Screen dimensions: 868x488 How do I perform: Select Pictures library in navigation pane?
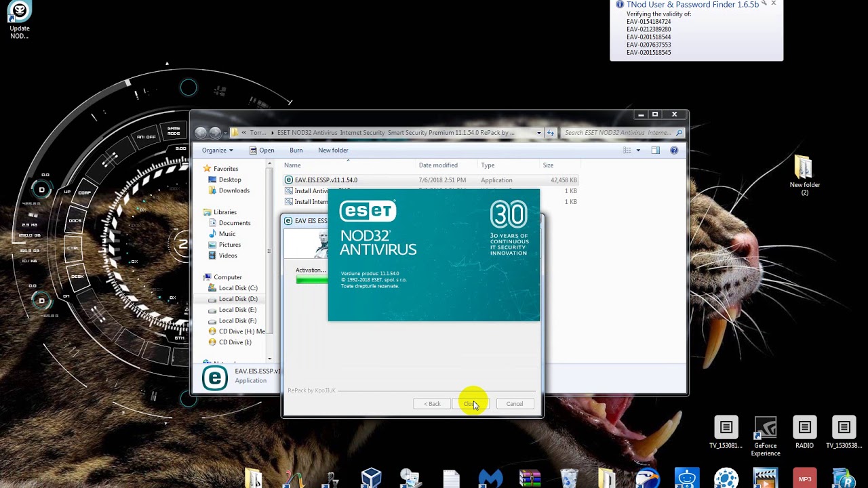coord(230,245)
